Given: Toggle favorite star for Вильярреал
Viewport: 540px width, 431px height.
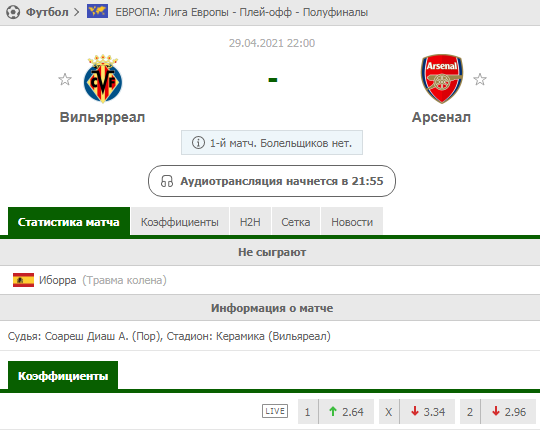Looking at the screenshot, I should [x=65, y=80].
